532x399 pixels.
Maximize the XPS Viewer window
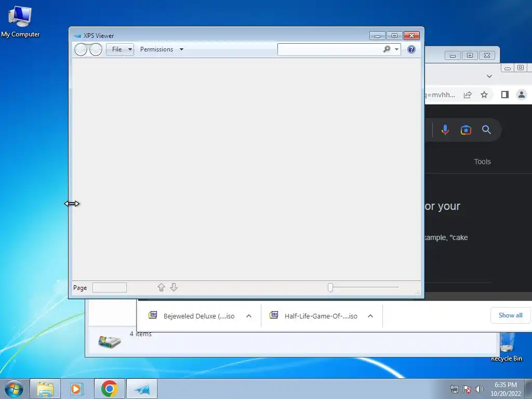click(x=394, y=36)
